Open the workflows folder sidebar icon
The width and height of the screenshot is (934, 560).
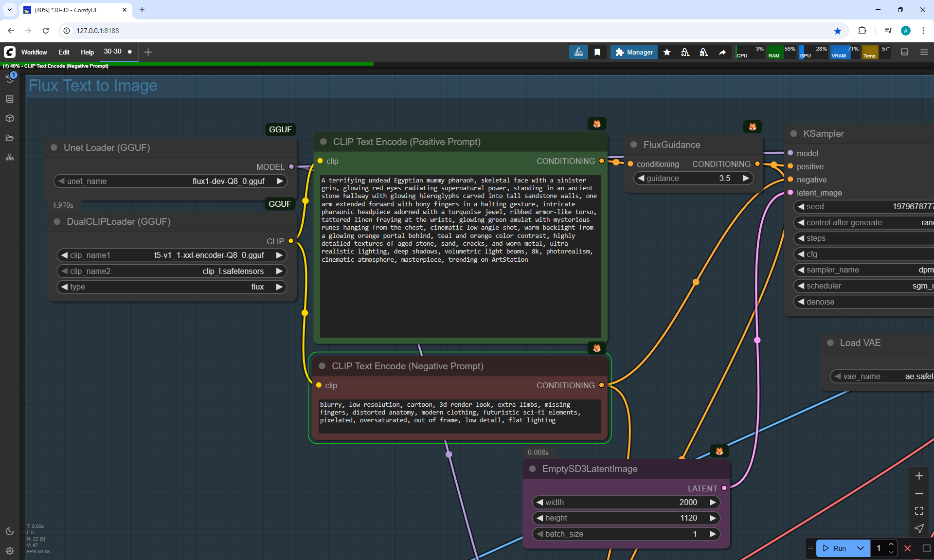coord(10,138)
